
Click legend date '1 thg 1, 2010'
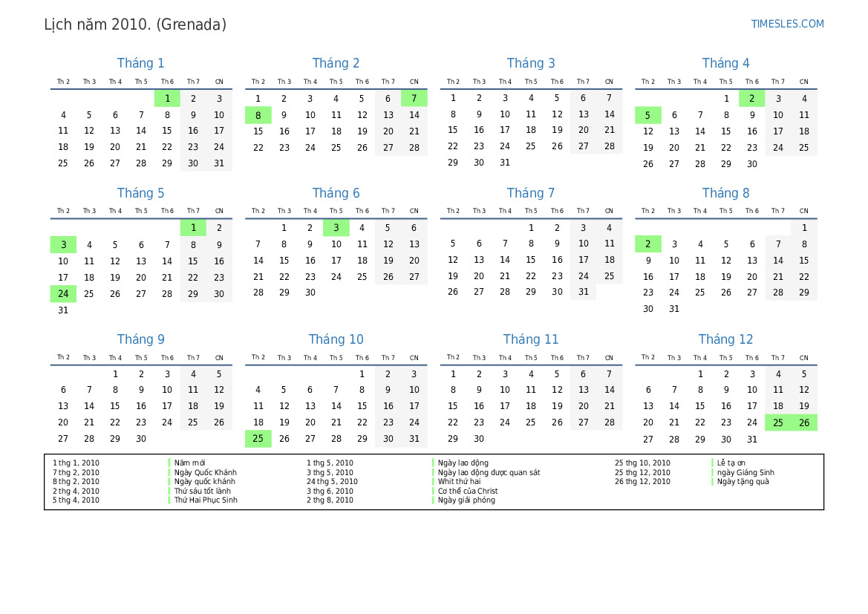76,463
